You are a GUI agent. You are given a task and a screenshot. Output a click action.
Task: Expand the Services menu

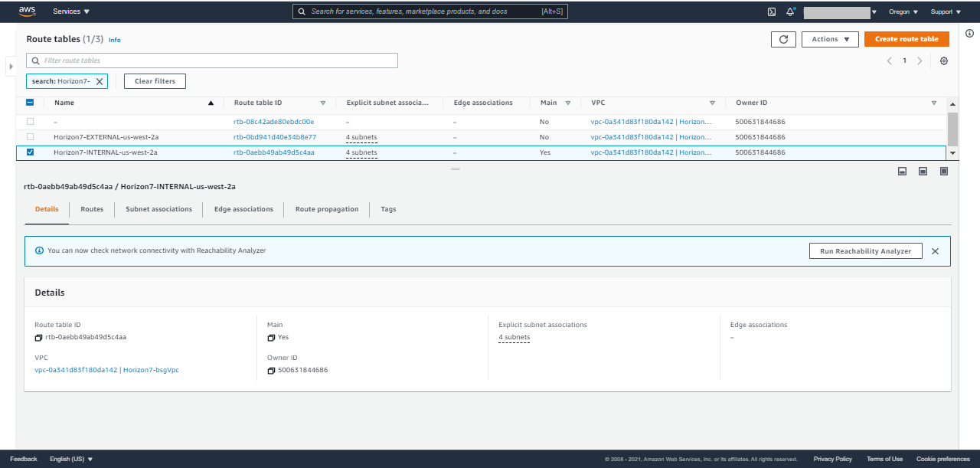pos(70,11)
